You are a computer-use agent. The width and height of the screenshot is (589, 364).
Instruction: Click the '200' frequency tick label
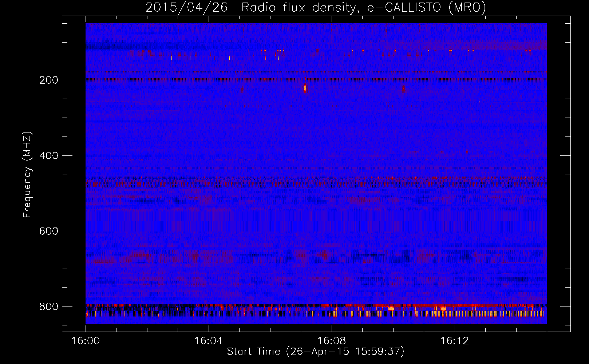click(x=49, y=80)
